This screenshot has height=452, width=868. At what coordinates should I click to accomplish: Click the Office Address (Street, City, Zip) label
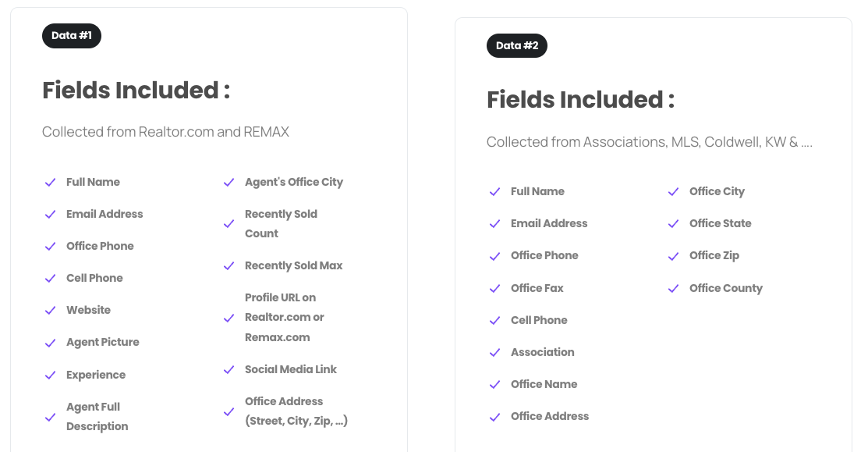click(x=296, y=411)
